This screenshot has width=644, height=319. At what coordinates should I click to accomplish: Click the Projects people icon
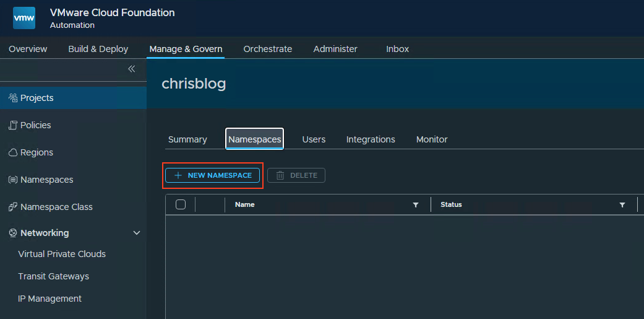pyautogui.click(x=13, y=98)
